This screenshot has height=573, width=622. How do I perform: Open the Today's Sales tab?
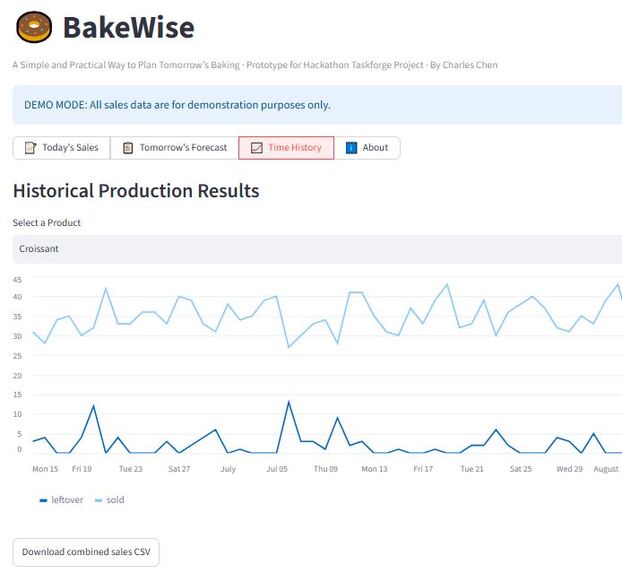(61, 148)
